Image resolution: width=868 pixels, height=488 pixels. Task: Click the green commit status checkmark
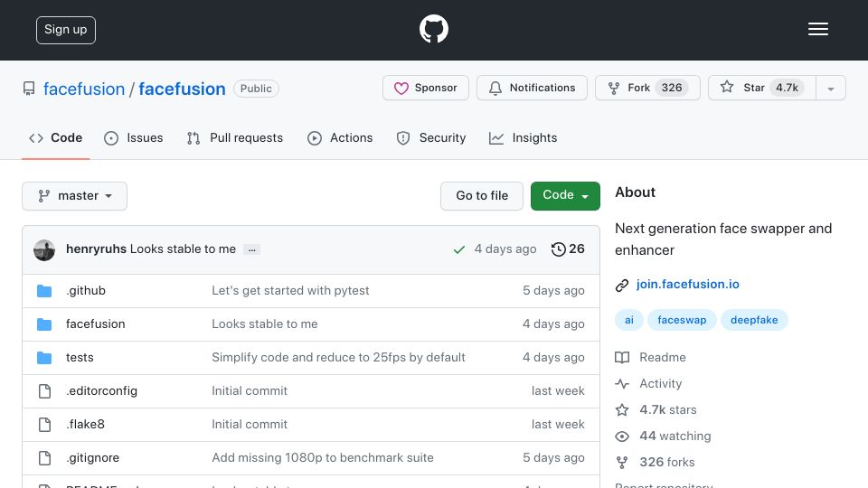tap(459, 249)
